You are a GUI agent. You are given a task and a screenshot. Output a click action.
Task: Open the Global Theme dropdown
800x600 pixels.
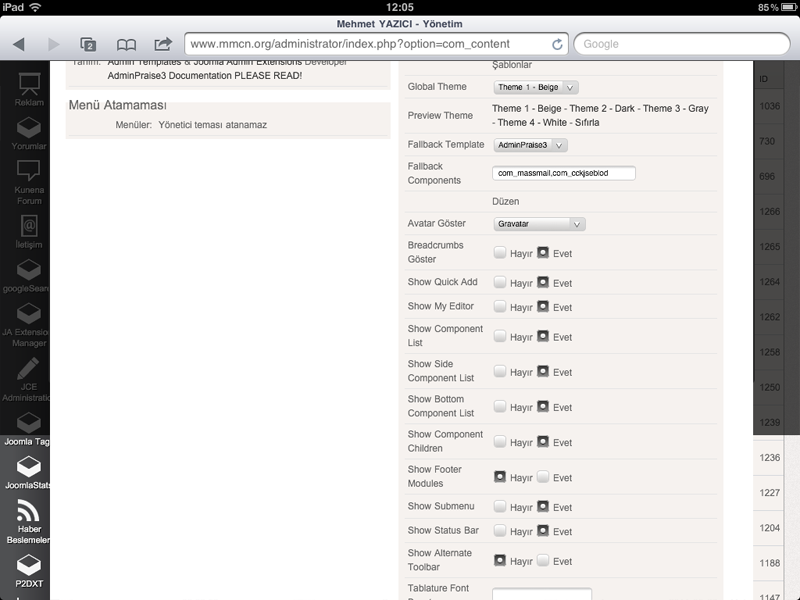pos(536,87)
